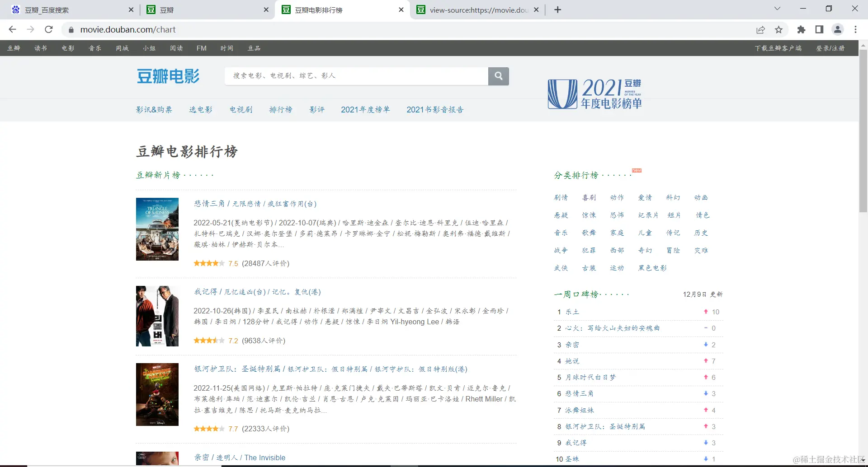Toggle the browser side panel icon
The image size is (868, 467).
819,29
